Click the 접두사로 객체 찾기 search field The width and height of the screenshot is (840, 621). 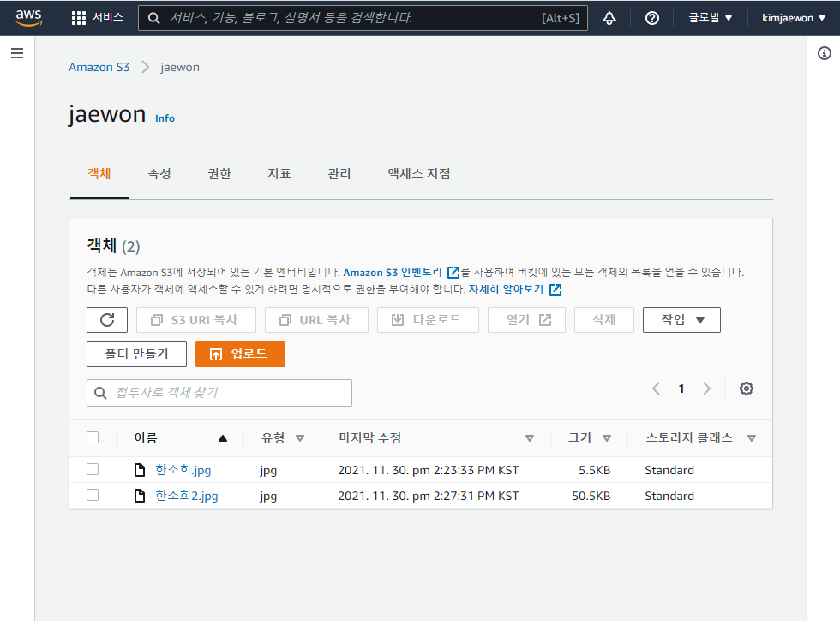coord(219,392)
